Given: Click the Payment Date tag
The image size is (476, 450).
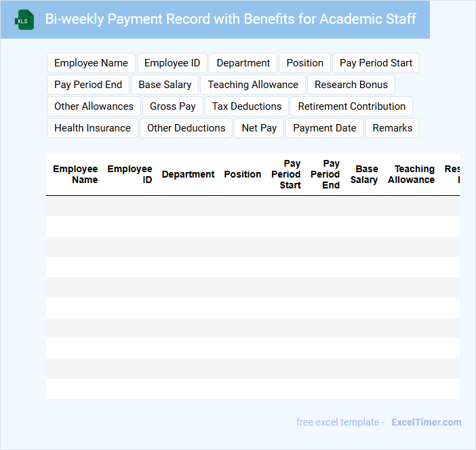Looking at the screenshot, I should click(x=325, y=128).
